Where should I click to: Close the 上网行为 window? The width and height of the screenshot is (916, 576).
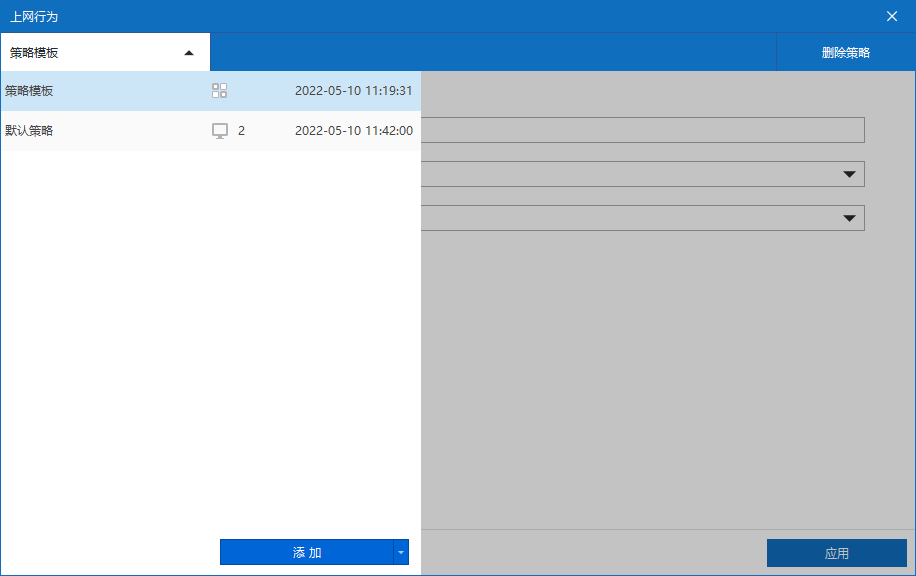[891, 16]
